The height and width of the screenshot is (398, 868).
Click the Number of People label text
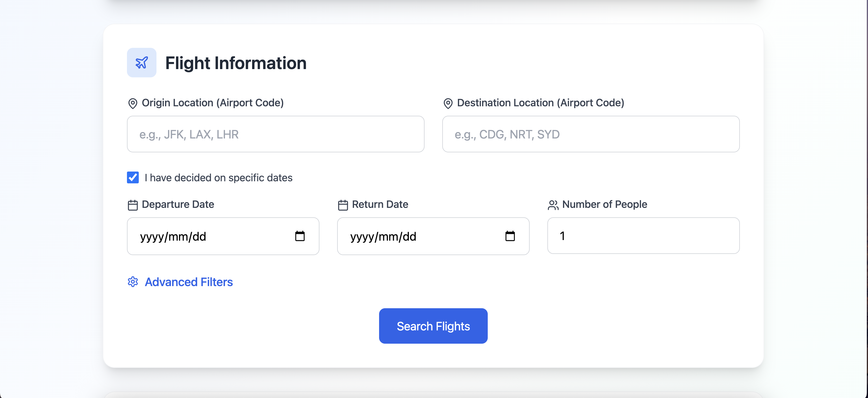[x=605, y=204]
